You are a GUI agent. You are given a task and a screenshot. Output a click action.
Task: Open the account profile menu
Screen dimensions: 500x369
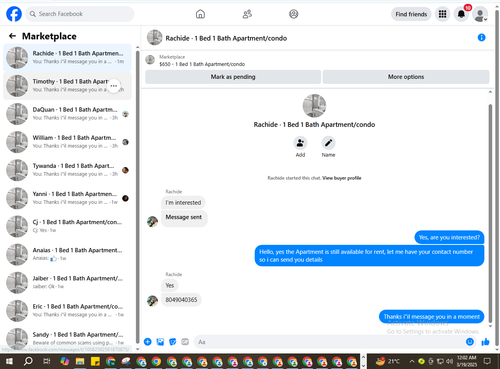[x=480, y=14]
